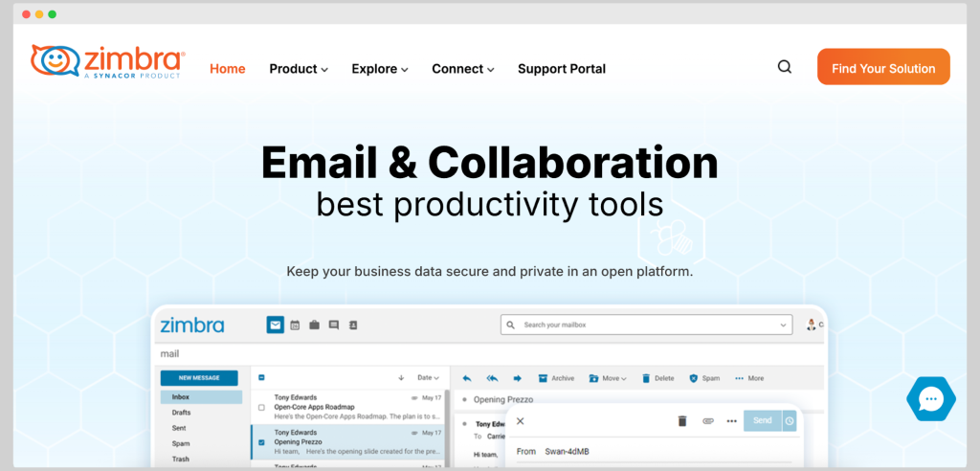This screenshot has height=471, width=980.
Task: Archive the open message
Action: [x=556, y=378]
